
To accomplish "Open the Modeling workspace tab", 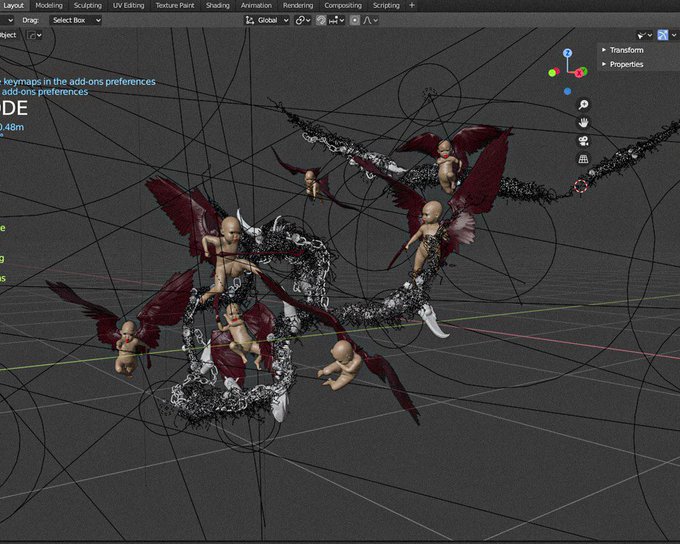I will pos(49,6).
